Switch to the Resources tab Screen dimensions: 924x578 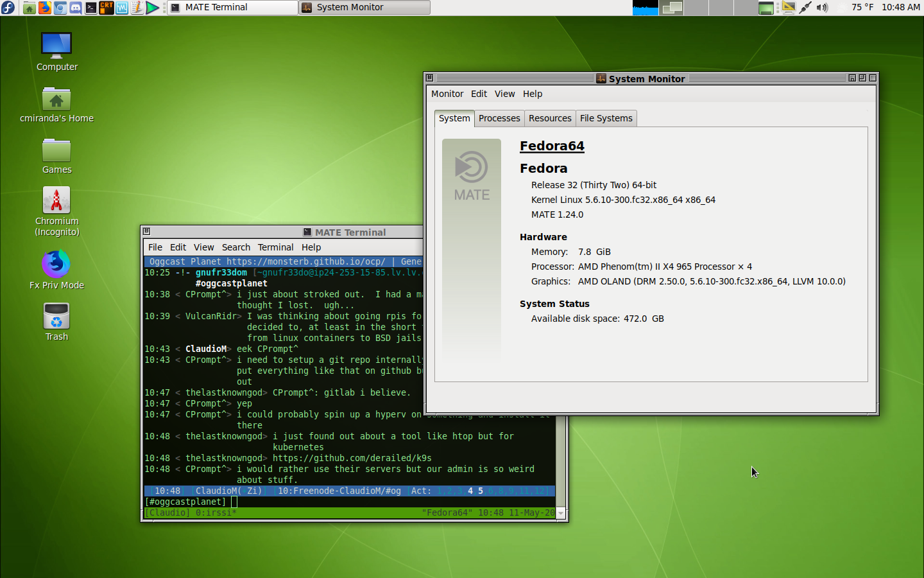pyautogui.click(x=550, y=118)
